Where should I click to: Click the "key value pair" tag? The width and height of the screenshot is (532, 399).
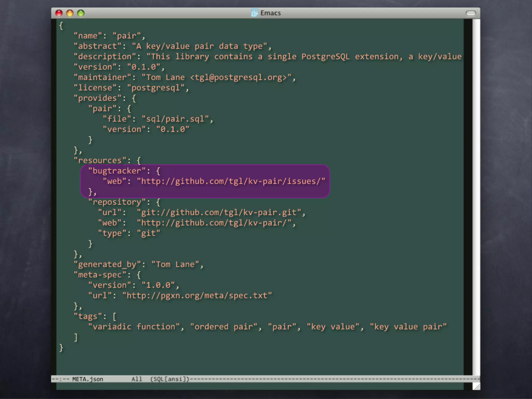(x=408, y=327)
